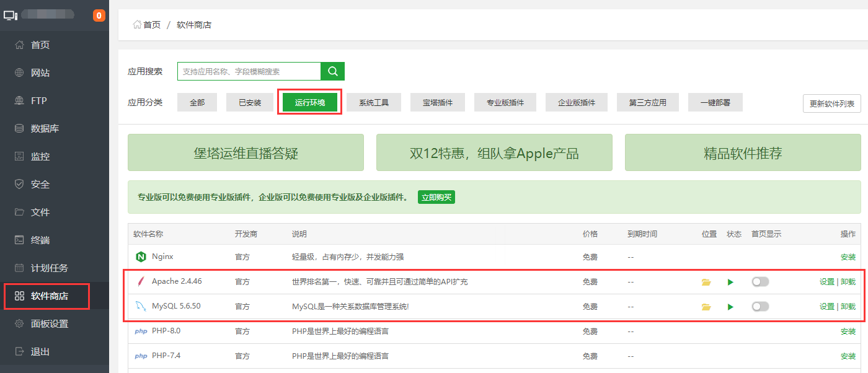Click the 到期时间 column header
This screenshot has width=868, height=373.
click(x=642, y=234)
